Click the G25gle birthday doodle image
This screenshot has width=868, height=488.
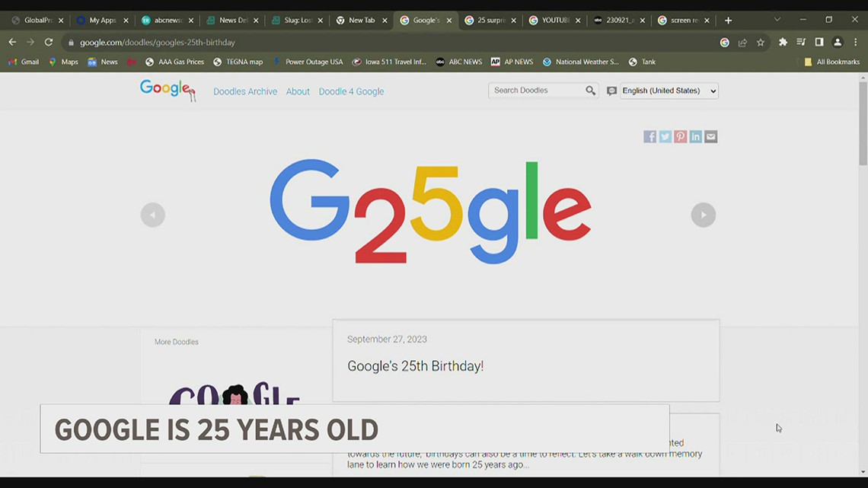[x=431, y=212]
